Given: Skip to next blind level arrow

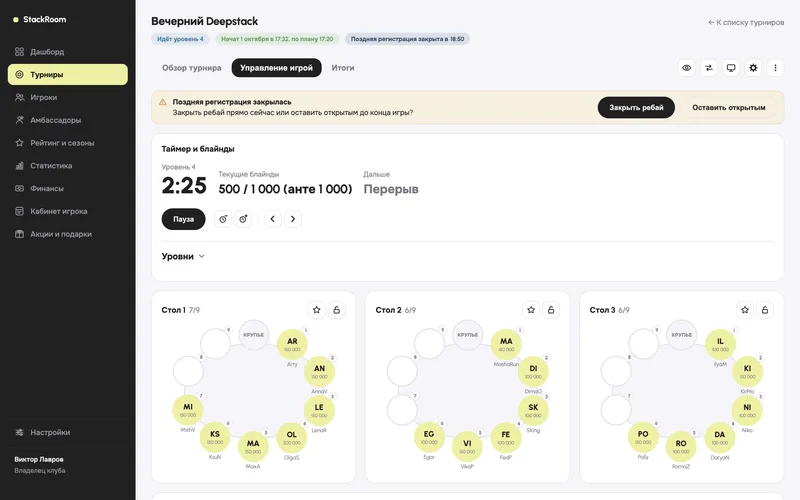Looking at the screenshot, I should point(293,219).
